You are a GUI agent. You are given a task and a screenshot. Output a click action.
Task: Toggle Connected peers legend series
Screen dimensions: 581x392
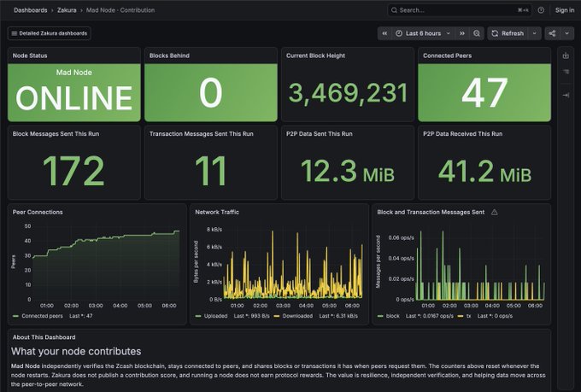point(42,316)
